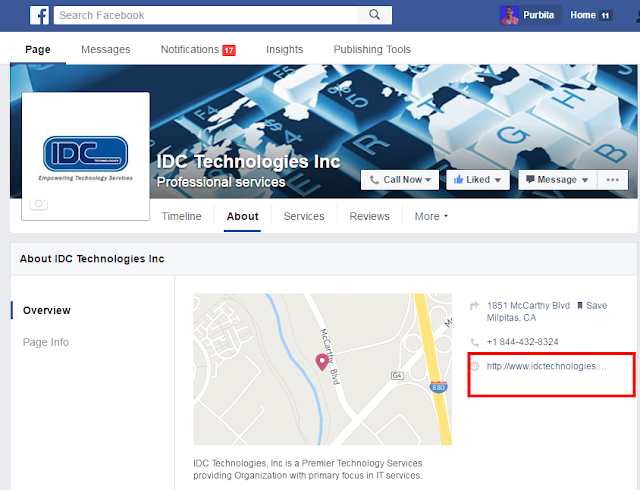This screenshot has height=490, width=640.
Task: Open the Purbita profile link
Action: click(538, 15)
